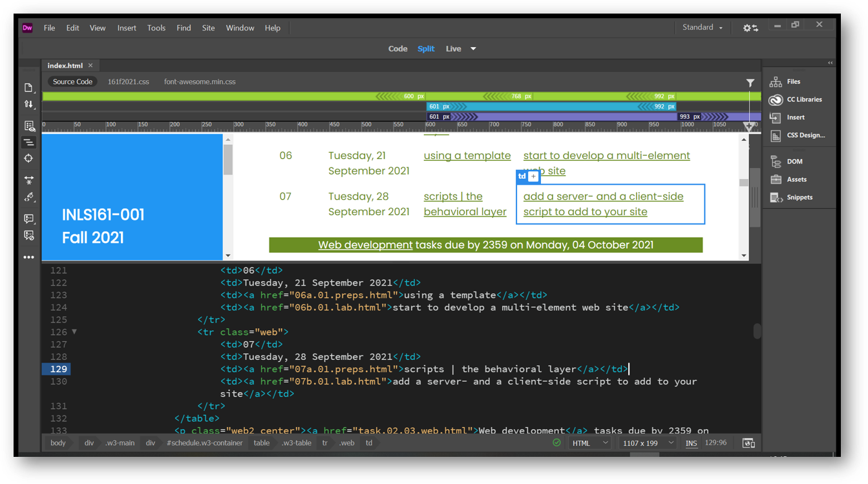
Task: Open the Insert menu
Action: coord(127,28)
